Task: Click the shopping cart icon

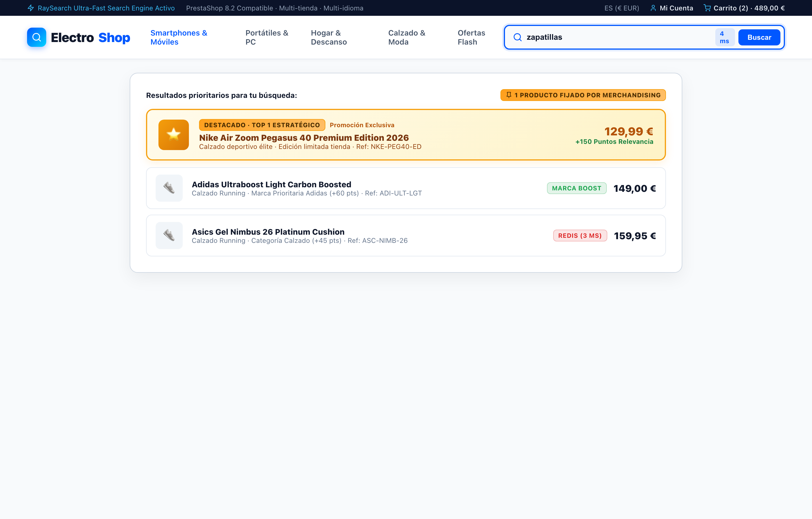Action: [x=707, y=8]
